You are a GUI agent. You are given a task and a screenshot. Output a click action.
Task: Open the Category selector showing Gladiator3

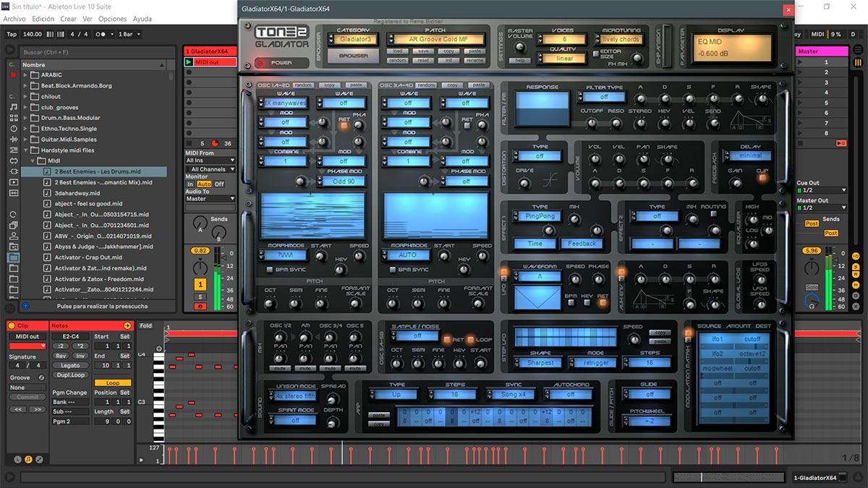point(354,39)
